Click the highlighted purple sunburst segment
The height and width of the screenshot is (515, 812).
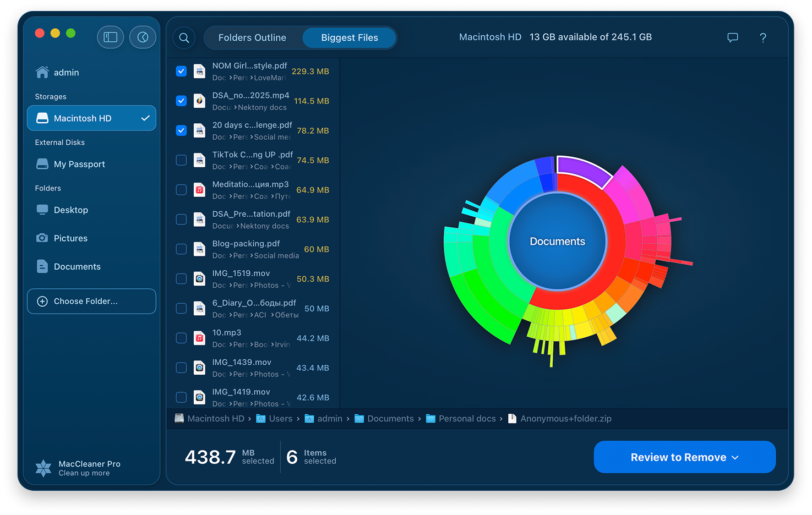pyautogui.click(x=582, y=169)
